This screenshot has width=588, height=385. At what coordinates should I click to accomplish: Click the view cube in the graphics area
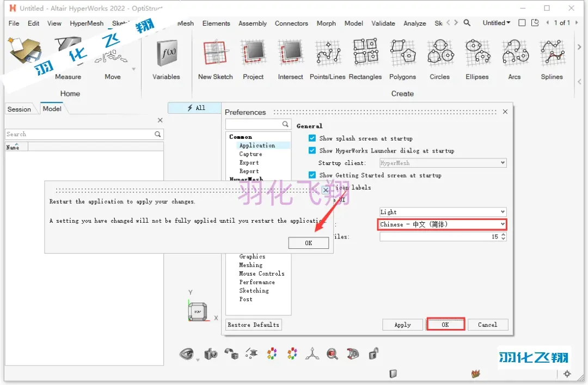(198, 311)
